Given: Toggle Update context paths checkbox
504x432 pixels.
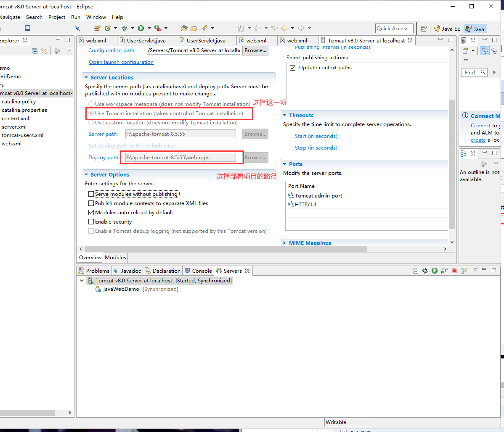Looking at the screenshot, I should point(292,68).
